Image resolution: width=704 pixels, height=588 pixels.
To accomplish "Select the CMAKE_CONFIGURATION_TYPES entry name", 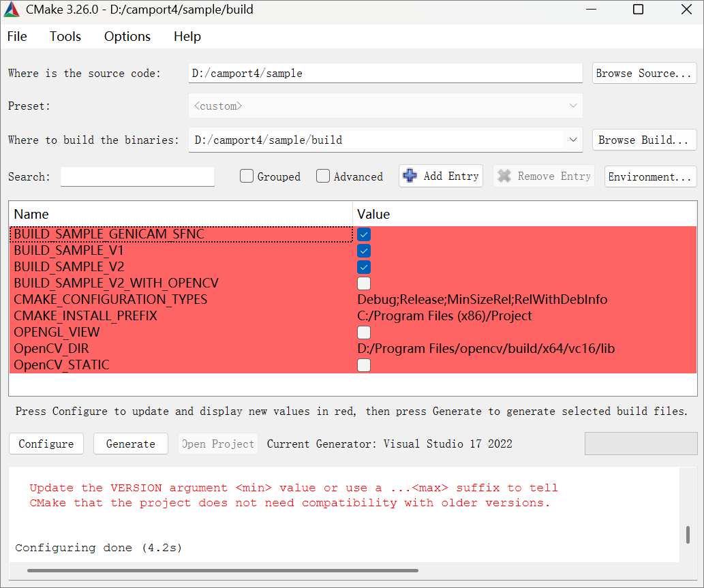I will (110, 299).
